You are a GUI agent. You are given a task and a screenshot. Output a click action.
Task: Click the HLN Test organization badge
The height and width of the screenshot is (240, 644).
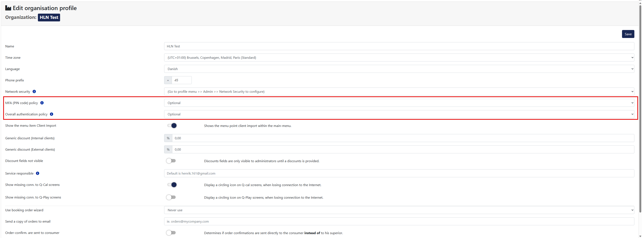pyautogui.click(x=49, y=17)
